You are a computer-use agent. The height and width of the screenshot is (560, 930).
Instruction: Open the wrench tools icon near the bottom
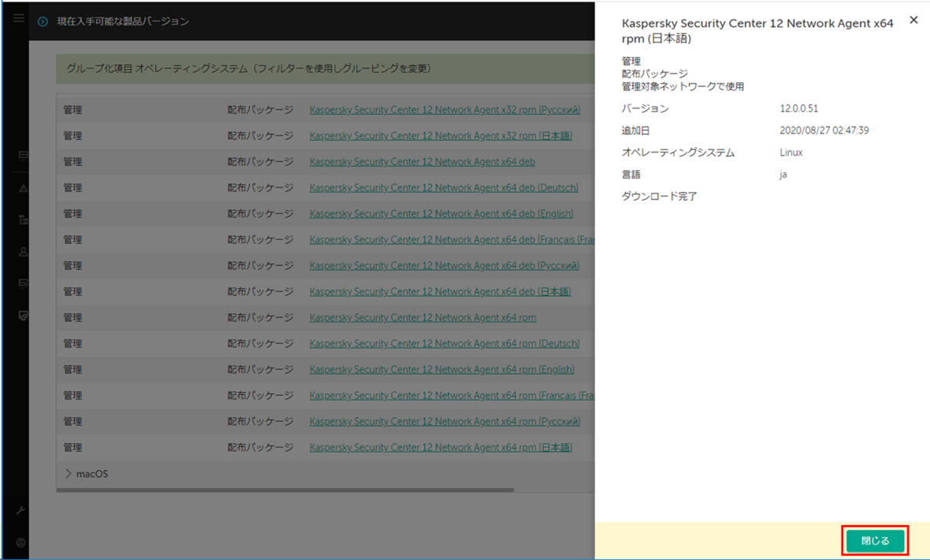(19, 510)
